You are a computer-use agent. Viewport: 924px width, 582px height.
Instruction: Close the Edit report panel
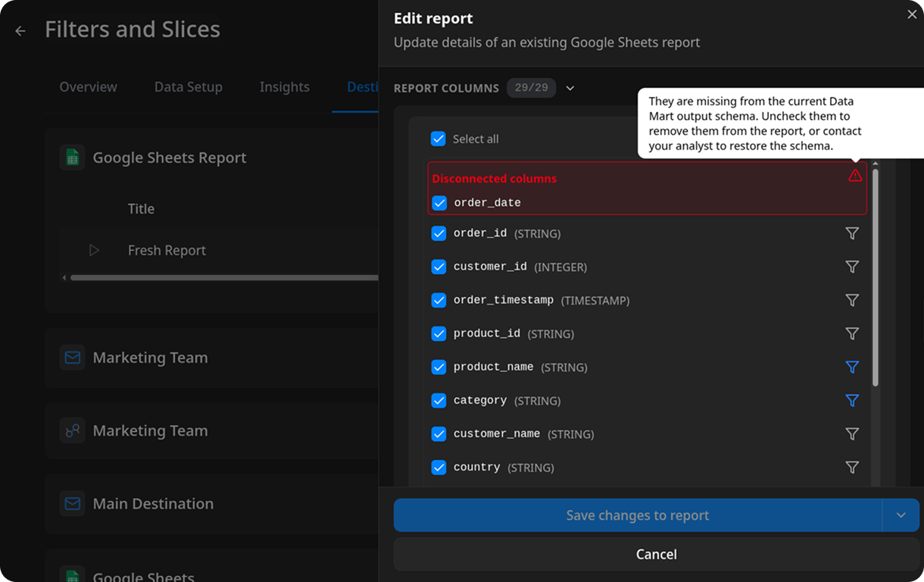pyautogui.click(x=912, y=14)
